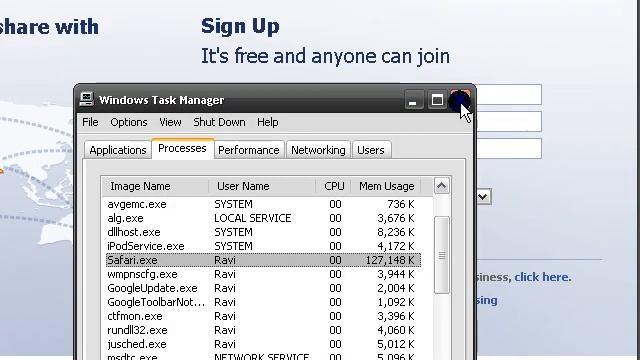Select the avgemc.exe process

(x=263, y=204)
